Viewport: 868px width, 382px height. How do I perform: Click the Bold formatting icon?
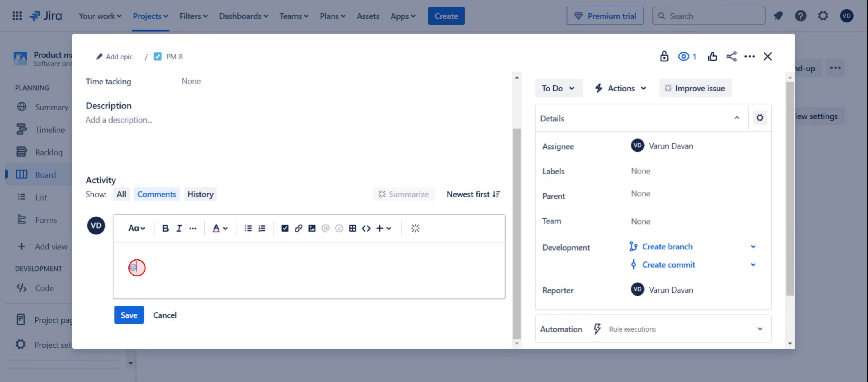point(165,228)
